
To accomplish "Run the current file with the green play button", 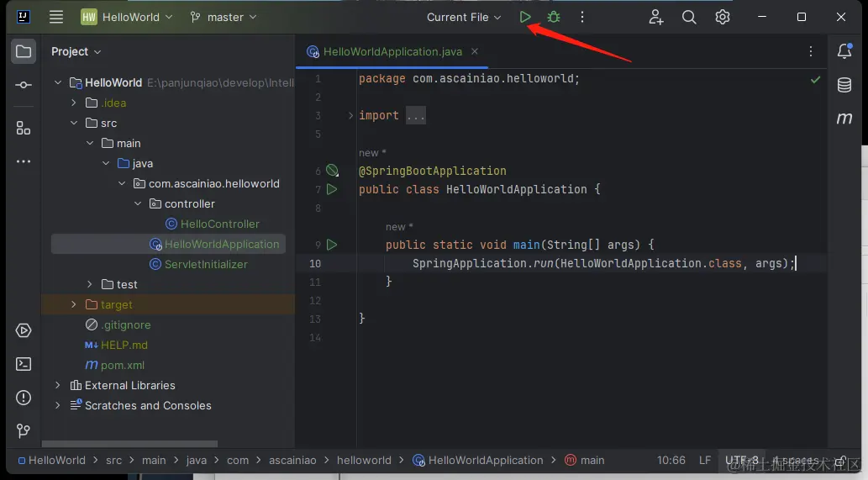I will (x=525, y=17).
